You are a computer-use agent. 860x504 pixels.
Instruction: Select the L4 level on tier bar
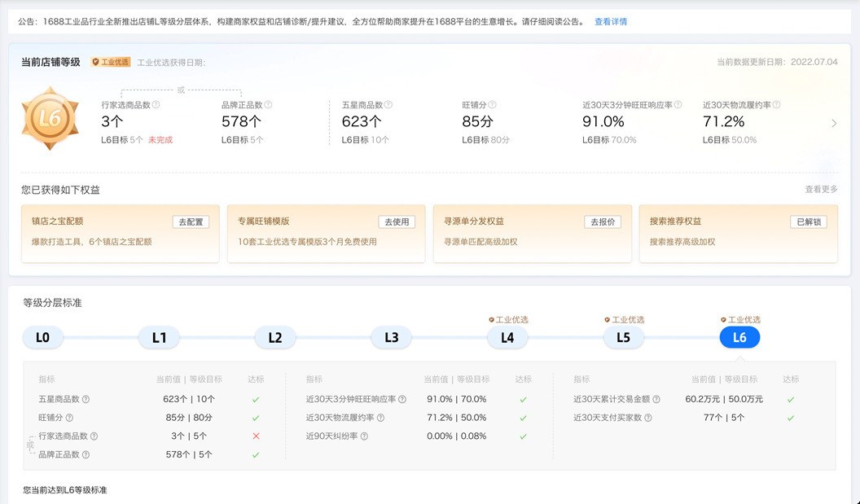507,337
